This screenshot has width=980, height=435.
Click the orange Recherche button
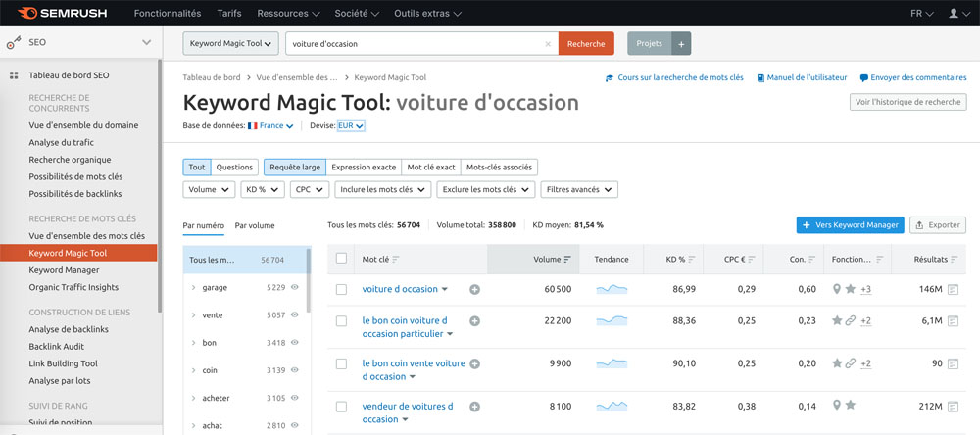tap(586, 44)
